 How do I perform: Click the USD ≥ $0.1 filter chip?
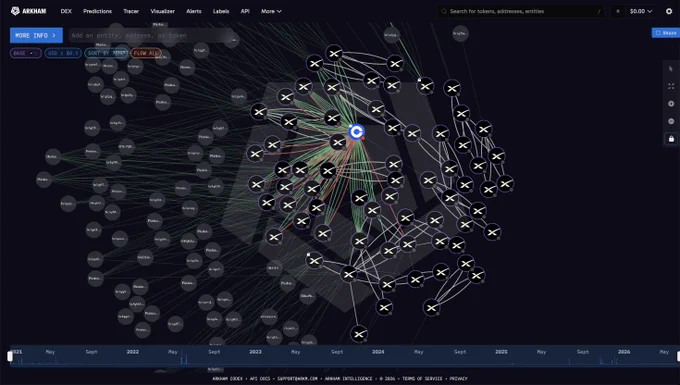pyautogui.click(x=63, y=53)
